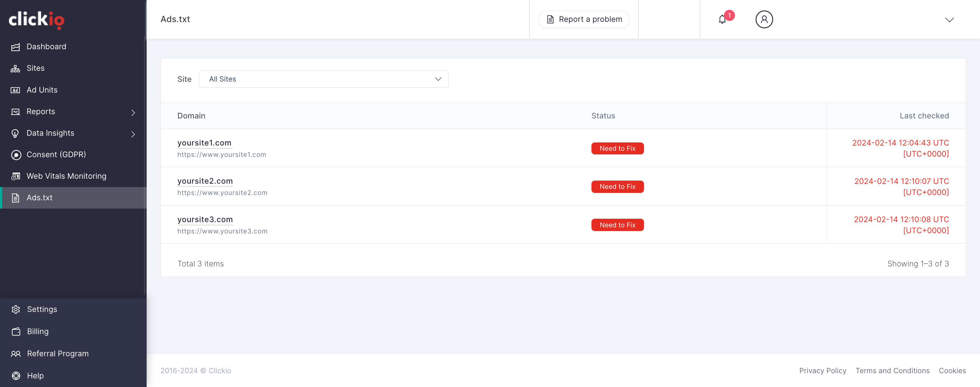The height and width of the screenshot is (387, 980).
Task: Open the yoursite2.com domain link
Action: point(205,181)
